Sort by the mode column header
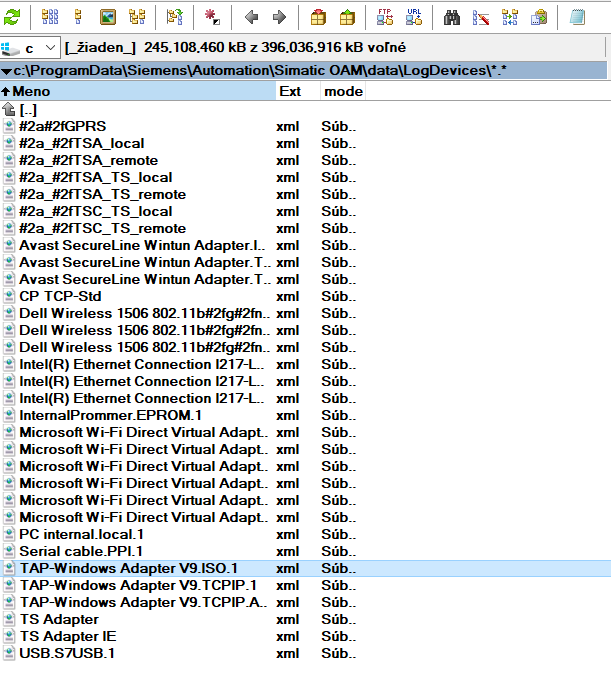Image resolution: width=611 pixels, height=693 pixels. pyautogui.click(x=343, y=91)
